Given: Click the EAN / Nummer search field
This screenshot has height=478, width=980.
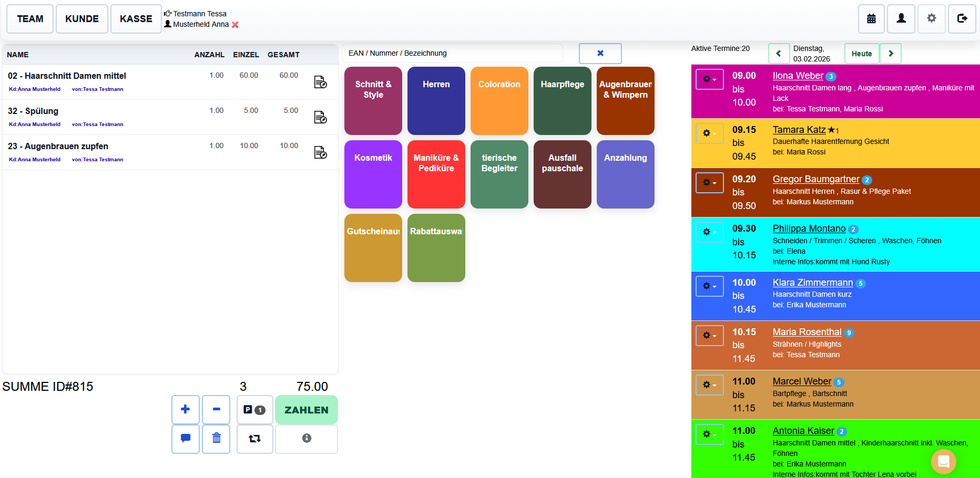Looking at the screenshot, I should point(452,53).
